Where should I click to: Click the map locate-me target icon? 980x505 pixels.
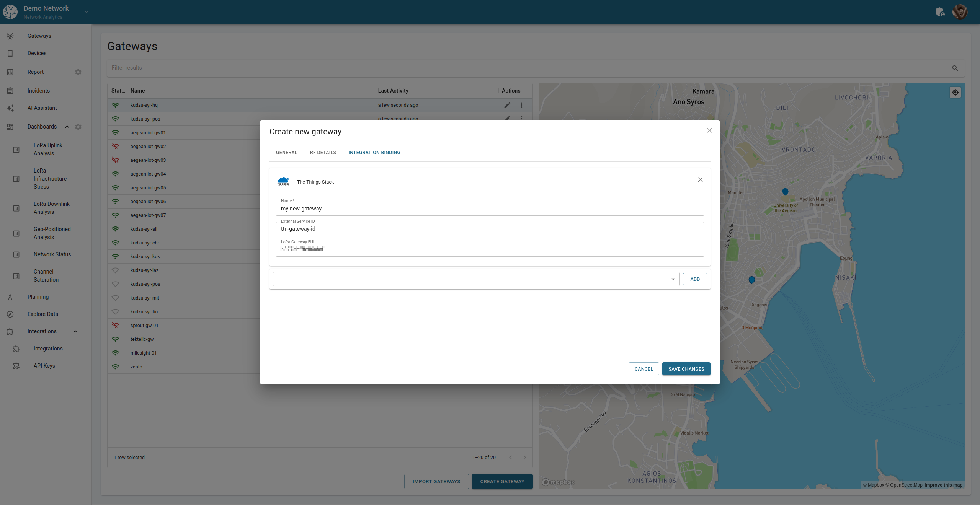click(955, 93)
